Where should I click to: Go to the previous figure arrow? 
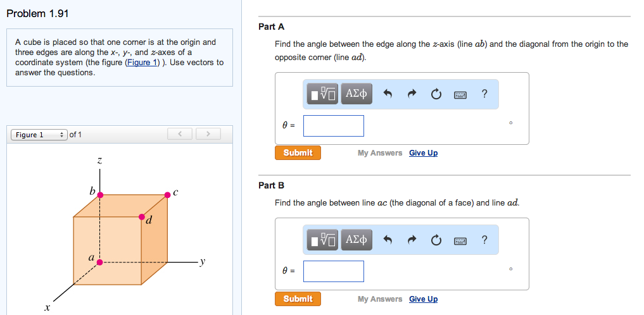[180, 134]
